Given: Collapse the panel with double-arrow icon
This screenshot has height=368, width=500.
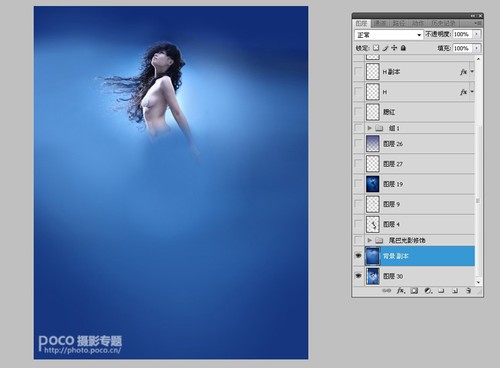Looking at the screenshot, I should pos(473,16).
